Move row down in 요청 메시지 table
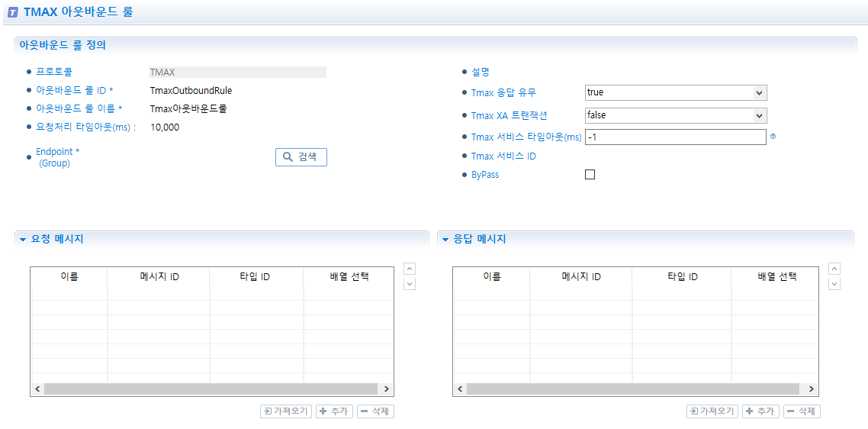868x429 pixels. (x=410, y=284)
